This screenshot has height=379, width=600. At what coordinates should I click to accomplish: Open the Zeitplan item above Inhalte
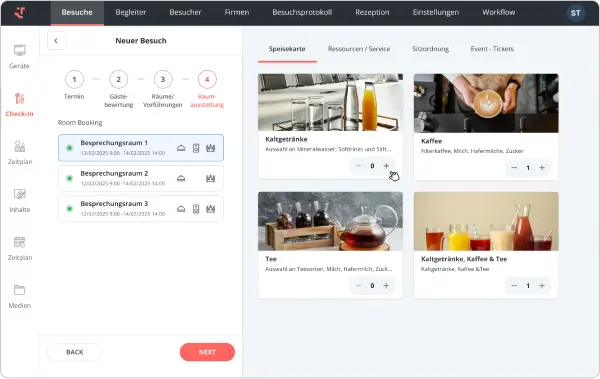20,146
